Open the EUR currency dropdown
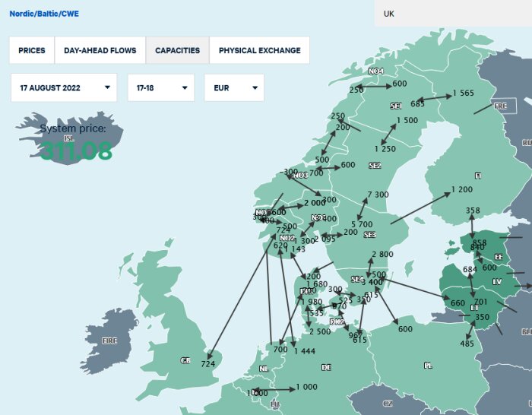 coord(234,87)
